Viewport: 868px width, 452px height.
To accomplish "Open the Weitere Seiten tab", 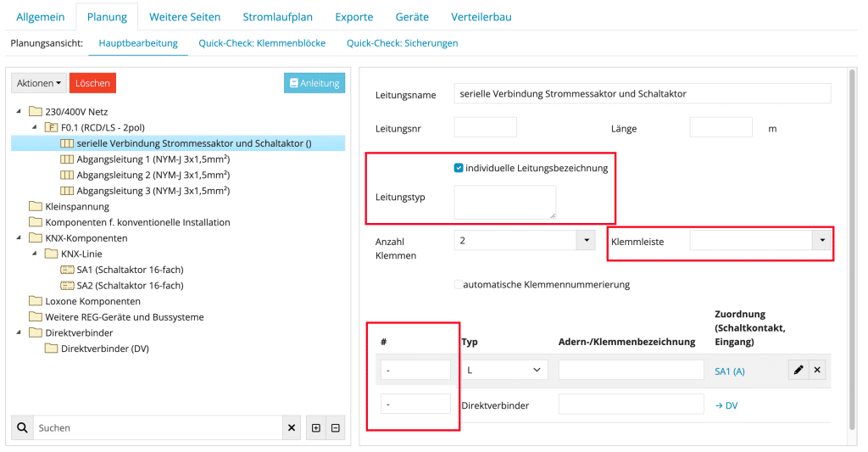I will [x=185, y=17].
